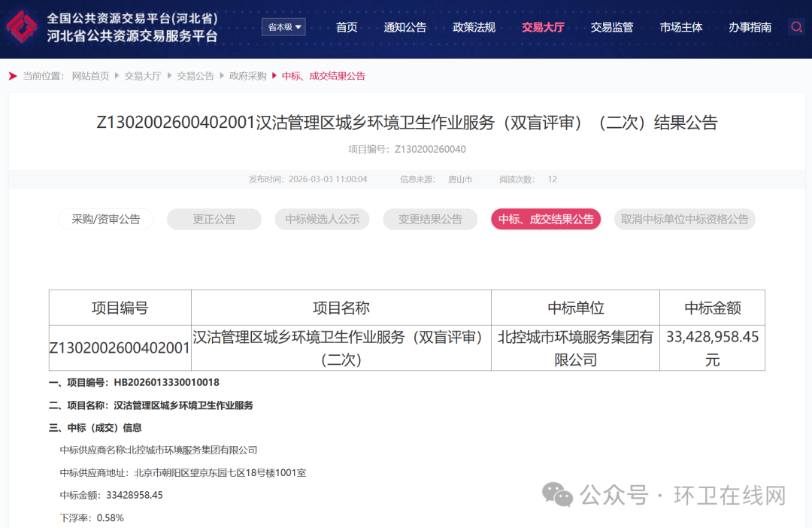This screenshot has height=528, width=812.
Task: Expand the 省本级 region dropdown
Action: click(283, 27)
